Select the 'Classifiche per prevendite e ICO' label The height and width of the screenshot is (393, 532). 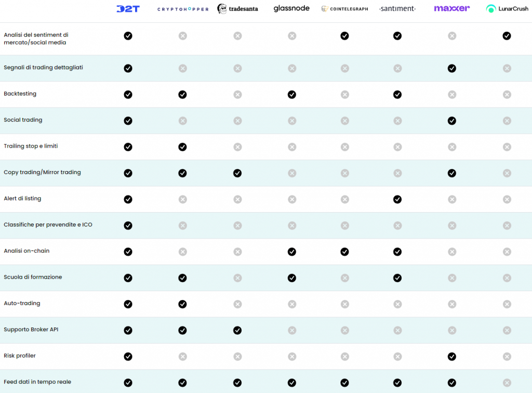coord(48,225)
